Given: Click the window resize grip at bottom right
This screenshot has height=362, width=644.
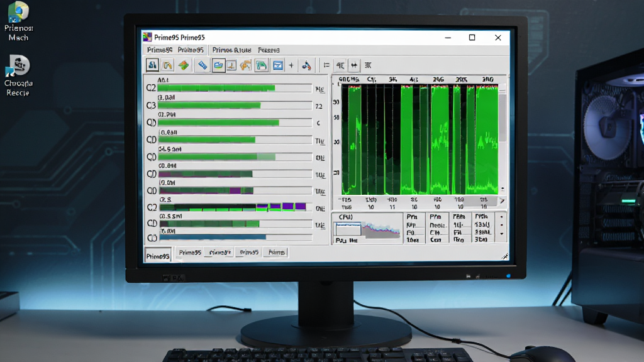Looking at the screenshot, I should tap(505, 256).
